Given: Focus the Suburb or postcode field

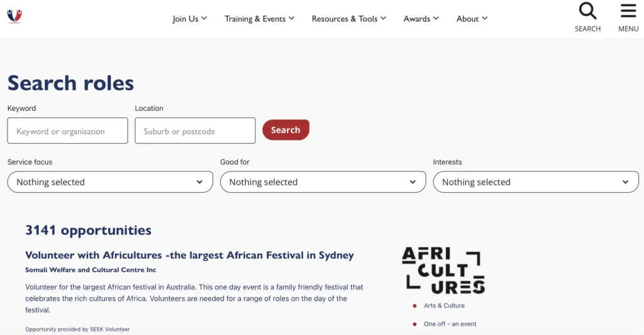Looking at the screenshot, I should click(x=195, y=131).
